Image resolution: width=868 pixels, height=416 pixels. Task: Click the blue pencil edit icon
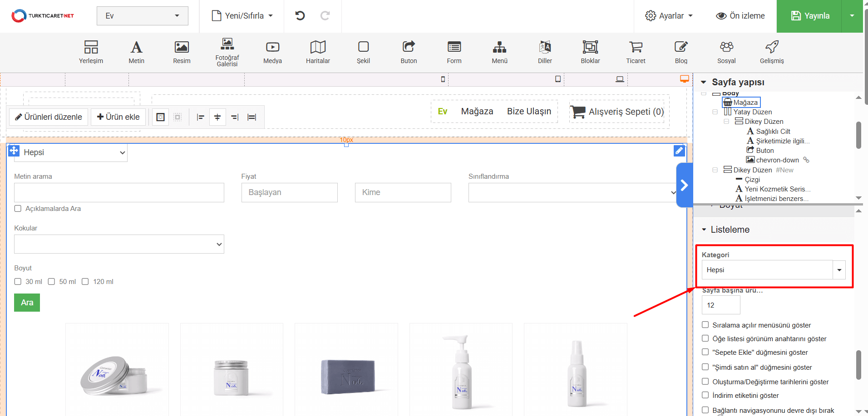pyautogui.click(x=679, y=151)
